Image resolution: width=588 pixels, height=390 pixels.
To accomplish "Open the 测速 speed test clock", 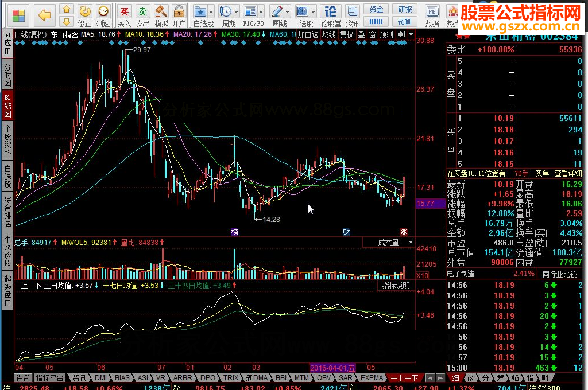I will pos(103,15).
